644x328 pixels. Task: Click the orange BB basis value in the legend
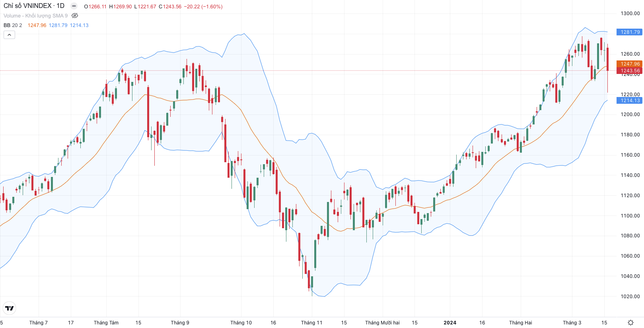point(37,25)
